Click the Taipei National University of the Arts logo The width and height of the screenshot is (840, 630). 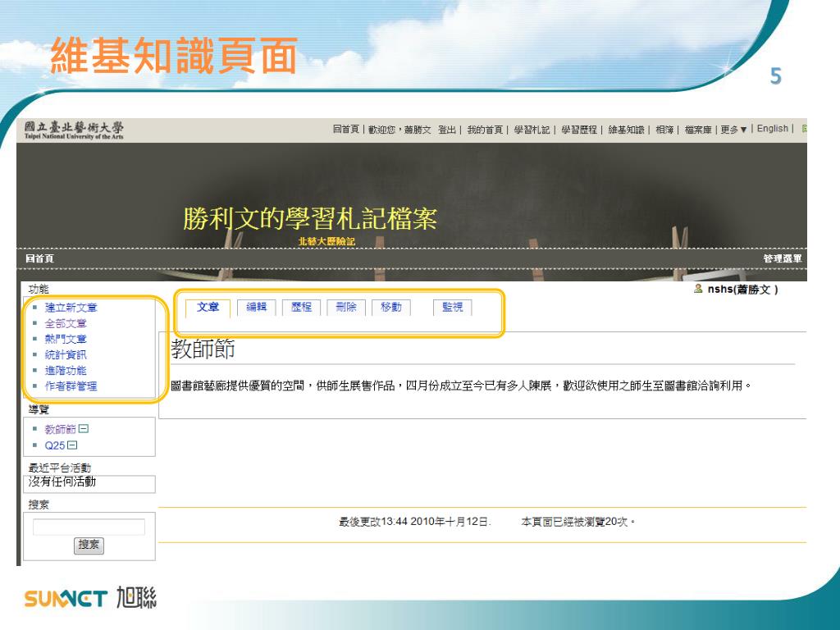coord(74,130)
